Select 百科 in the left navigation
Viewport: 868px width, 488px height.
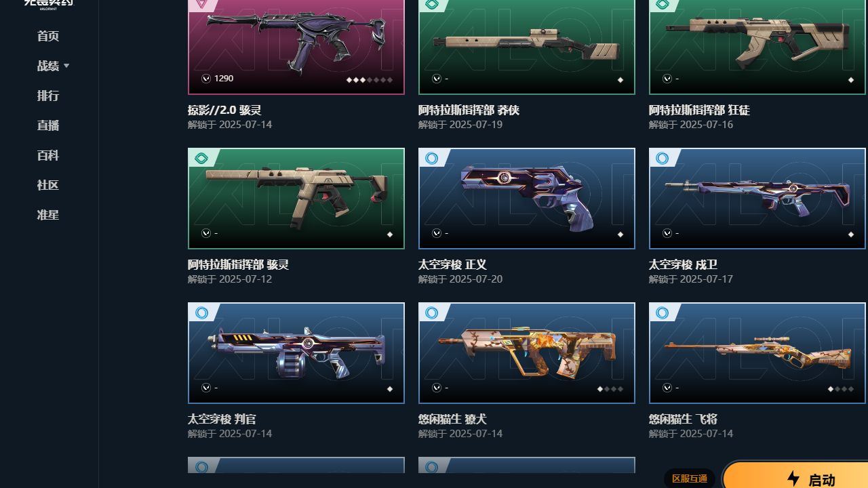click(x=48, y=155)
